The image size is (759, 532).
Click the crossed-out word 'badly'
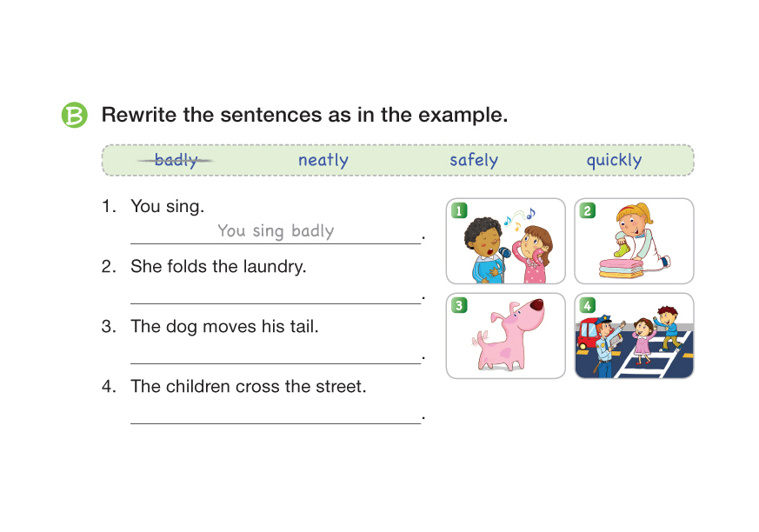pyautogui.click(x=176, y=160)
